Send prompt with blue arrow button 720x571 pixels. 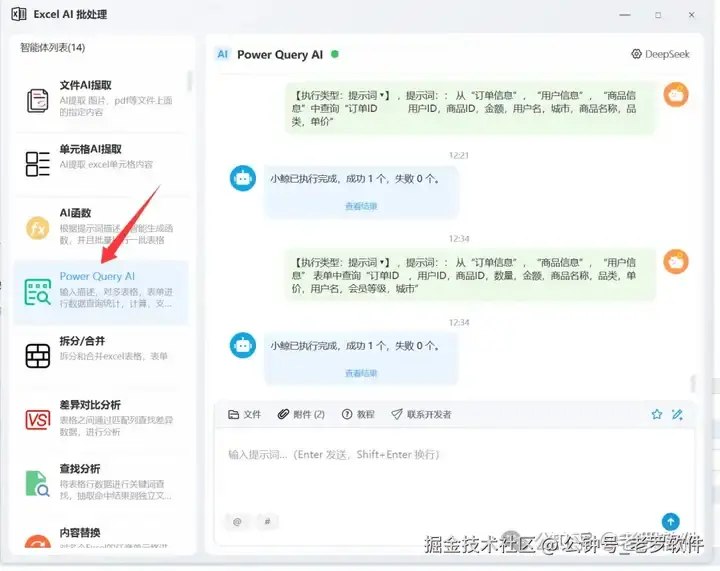671,521
